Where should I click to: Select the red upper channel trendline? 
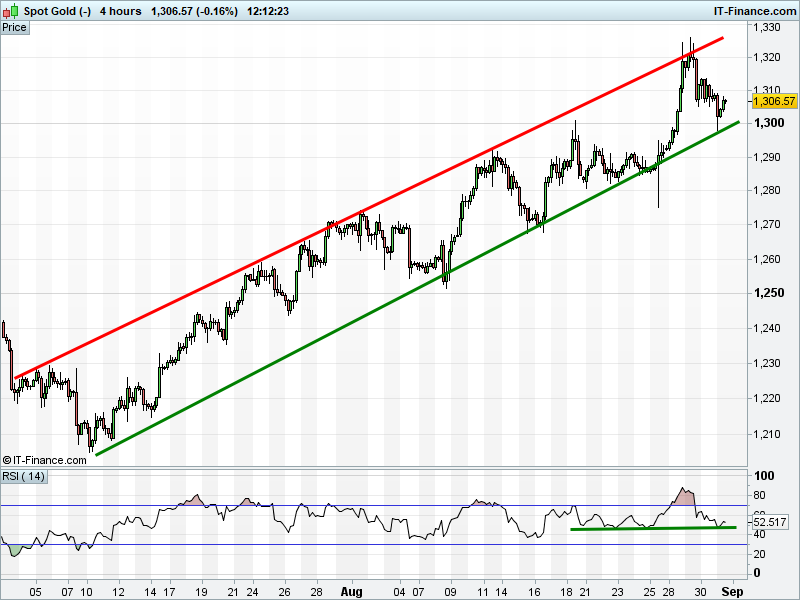[369, 208]
